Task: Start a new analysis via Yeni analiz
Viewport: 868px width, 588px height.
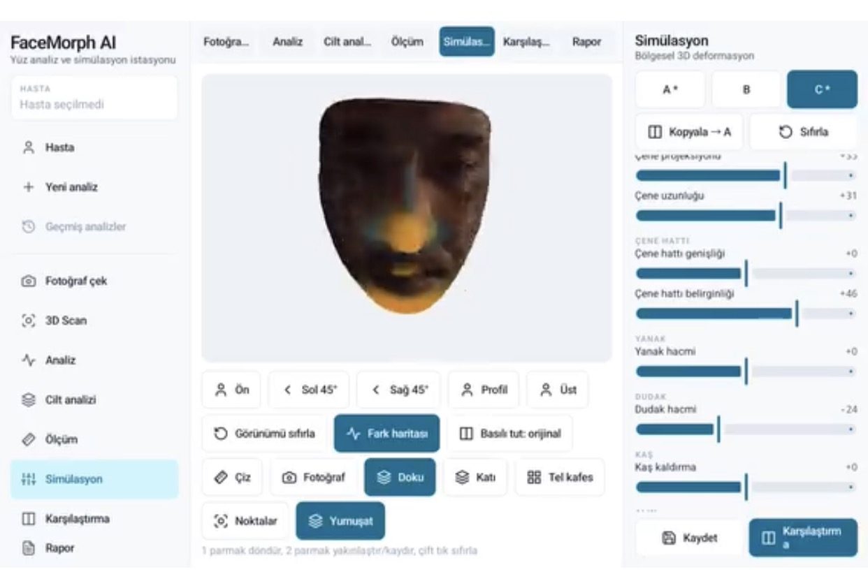Action: (x=94, y=187)
